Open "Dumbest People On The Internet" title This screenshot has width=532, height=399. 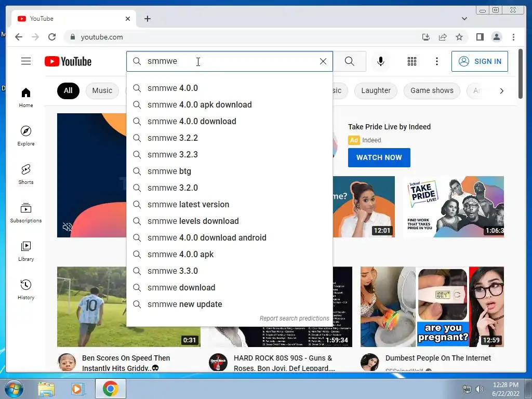point(438,358)
